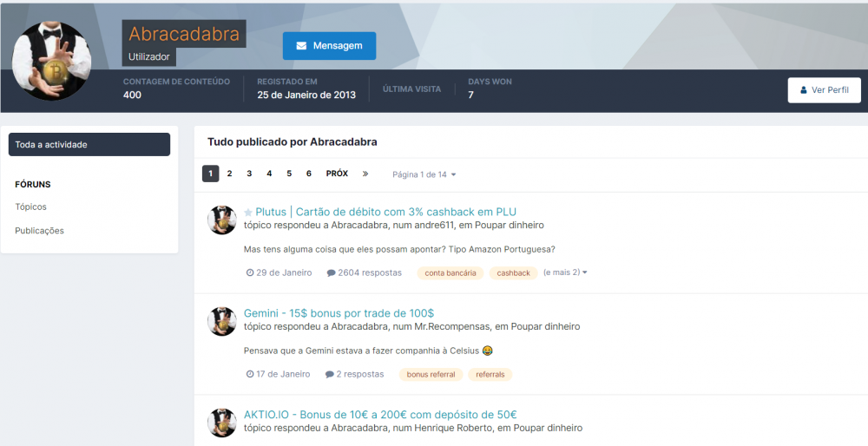Go to page 2 of results

229,174
